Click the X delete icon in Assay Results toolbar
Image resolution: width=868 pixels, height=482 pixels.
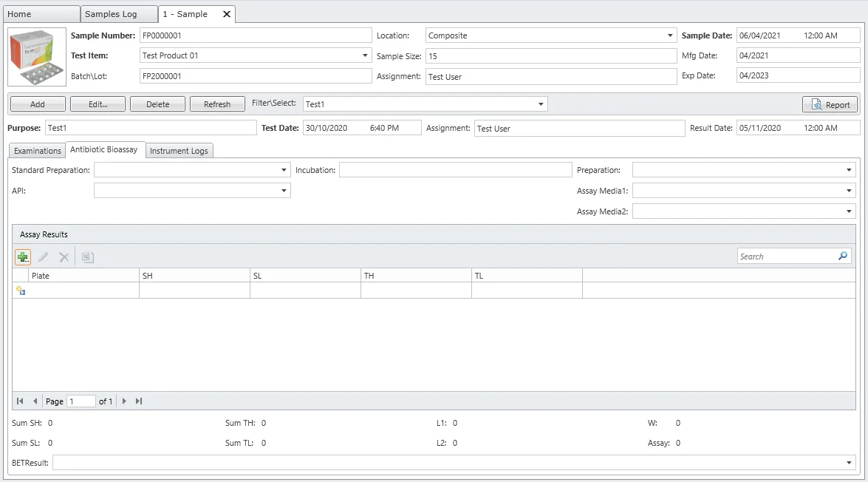[x=64, y=257]
